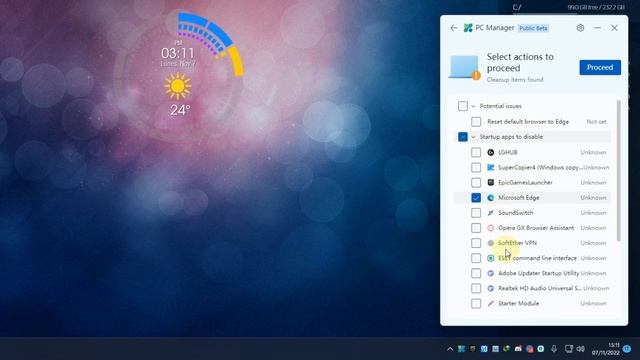Click the Realtek HD Audio app icon
Viewport: 640px width, 360px height.
tap(491, 288)
